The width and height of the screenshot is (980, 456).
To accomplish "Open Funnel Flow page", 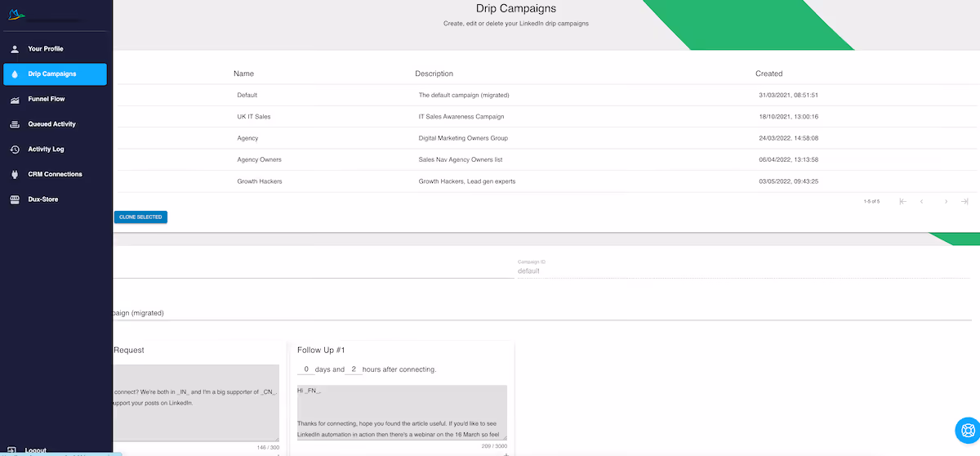I will pyautogui.click(x=55, y=99).
